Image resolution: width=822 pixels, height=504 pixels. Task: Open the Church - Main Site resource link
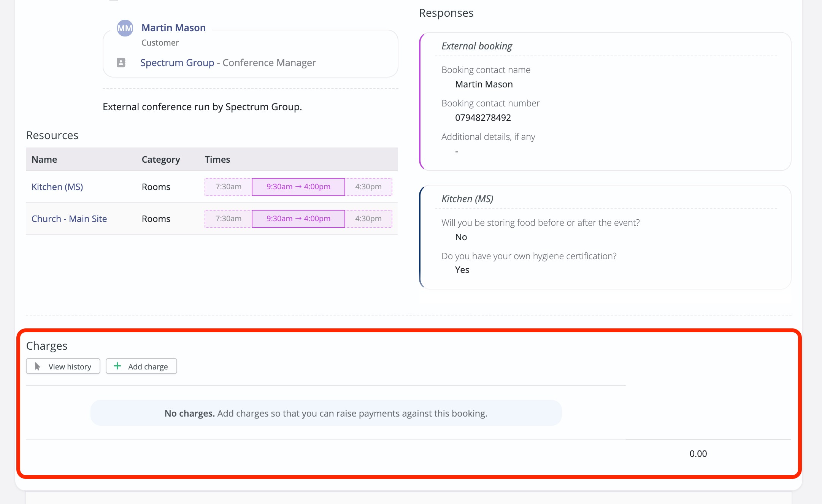point(69,219)
